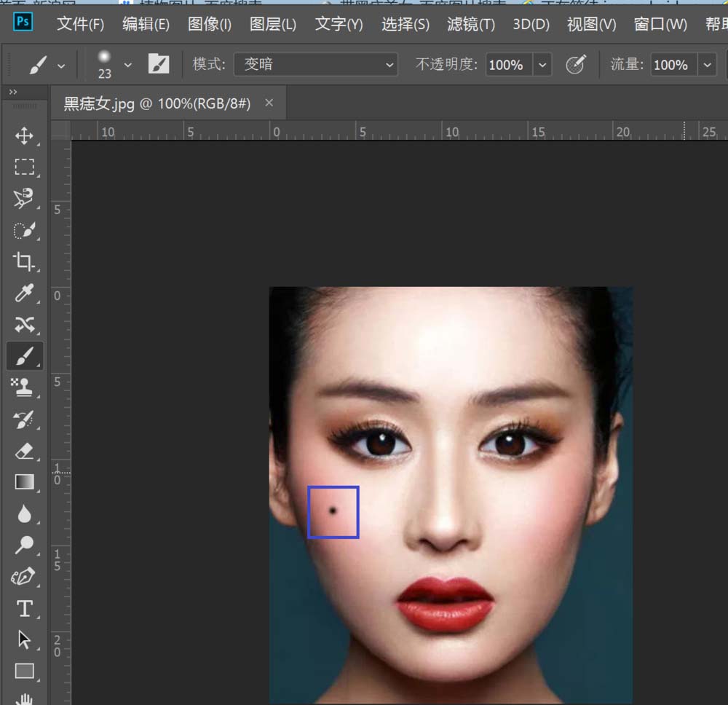Select the Horizontal Type tool
This screenshot has height=705, width=728.
25,608
